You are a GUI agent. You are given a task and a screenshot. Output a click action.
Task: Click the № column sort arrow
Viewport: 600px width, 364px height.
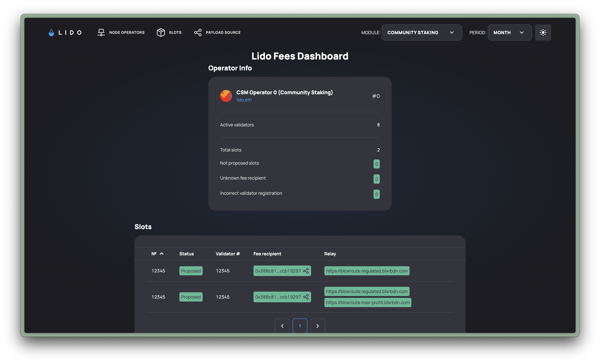tap(161, 254)
